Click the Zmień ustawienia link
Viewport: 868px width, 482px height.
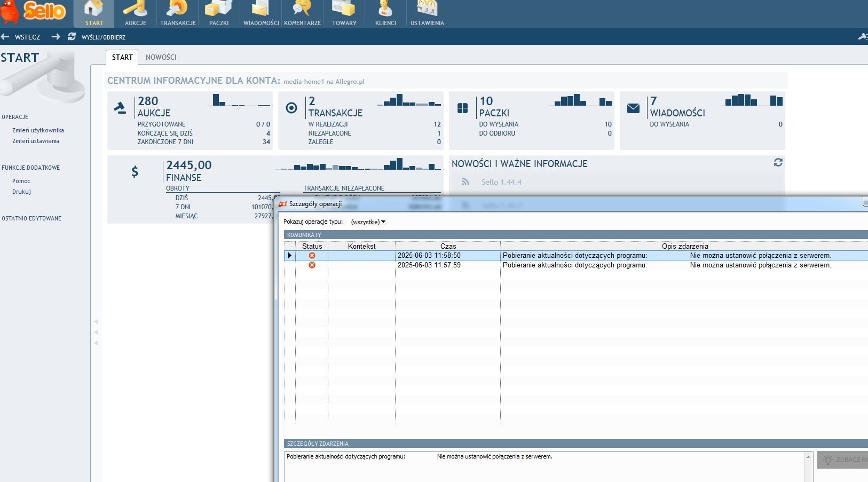click(36, 141)
